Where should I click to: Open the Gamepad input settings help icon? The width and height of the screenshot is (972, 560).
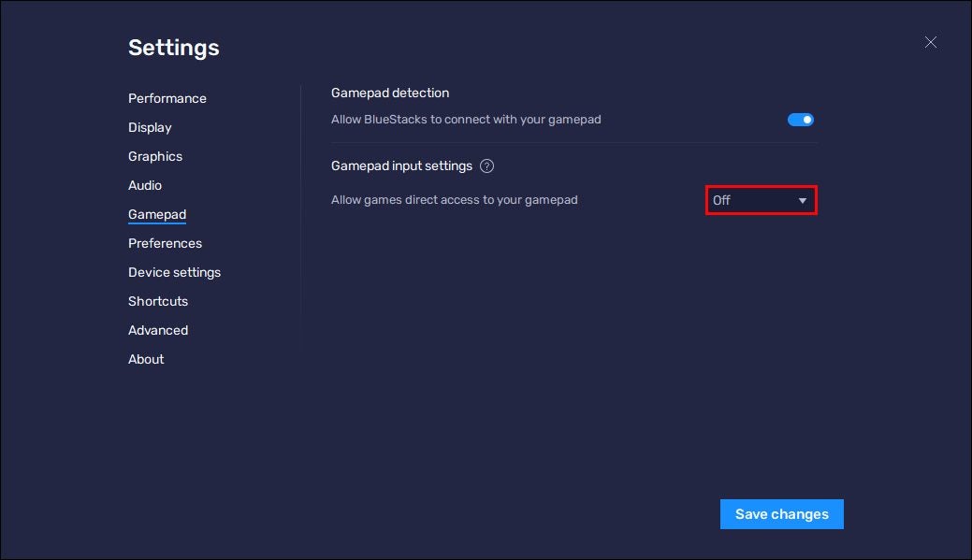tap(486, 166)
